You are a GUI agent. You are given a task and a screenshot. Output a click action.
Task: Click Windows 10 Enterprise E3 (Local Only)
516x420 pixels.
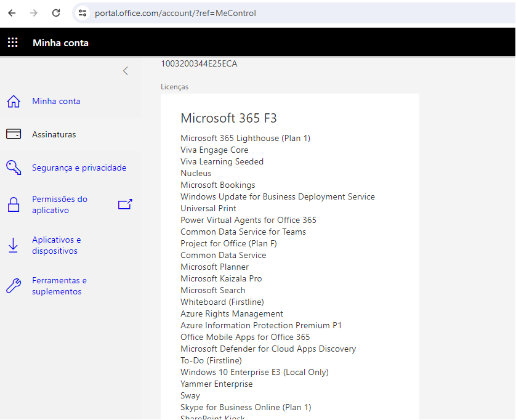pos(254,372)
